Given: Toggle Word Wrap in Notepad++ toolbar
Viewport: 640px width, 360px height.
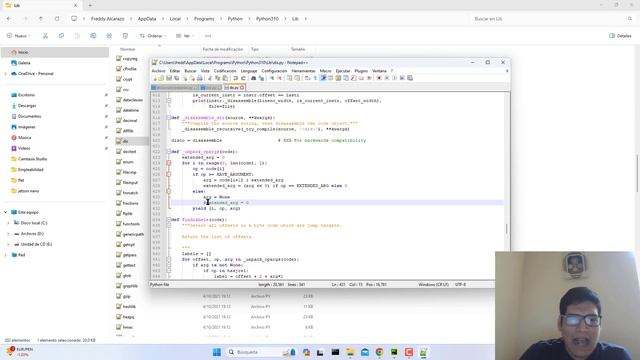Looking at the screenshot, I should coord(307,78).
